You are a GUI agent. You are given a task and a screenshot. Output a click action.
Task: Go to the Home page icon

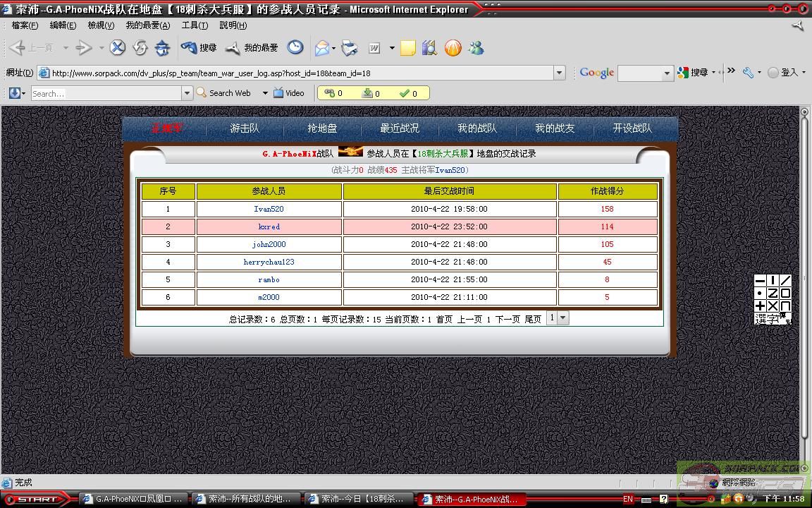pyautogui.click(x=163, y=48)
